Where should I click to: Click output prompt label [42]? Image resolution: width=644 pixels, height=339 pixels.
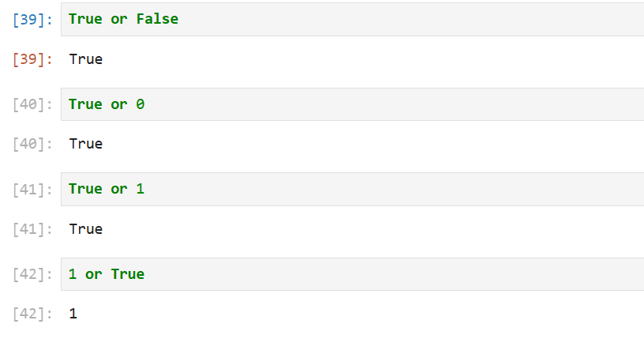pyautogui.click(x=32, y=314)
